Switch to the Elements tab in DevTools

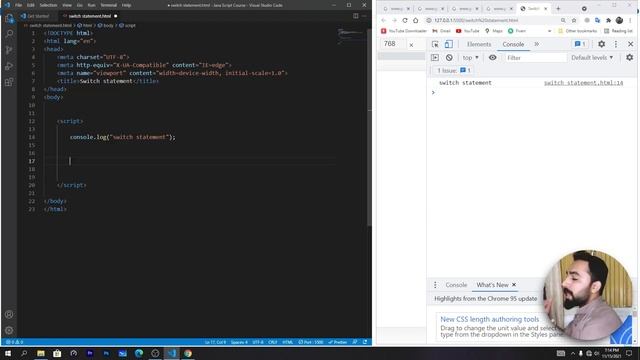479,44
